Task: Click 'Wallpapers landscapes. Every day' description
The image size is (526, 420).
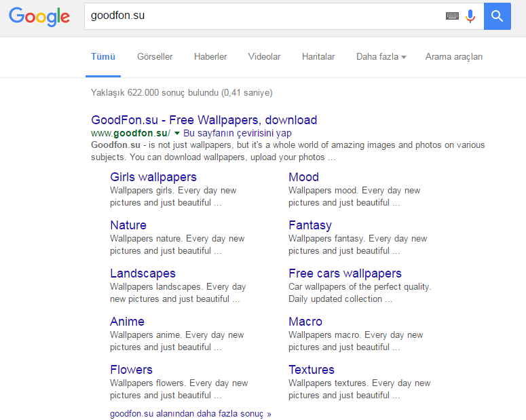Action: point(178,293)
